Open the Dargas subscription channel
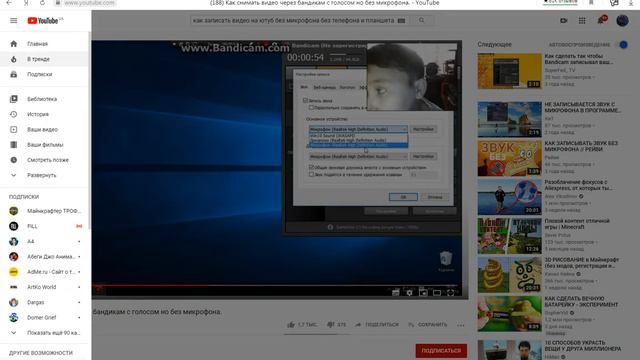This screenshot has width=640, height=360. coord(44,302)
